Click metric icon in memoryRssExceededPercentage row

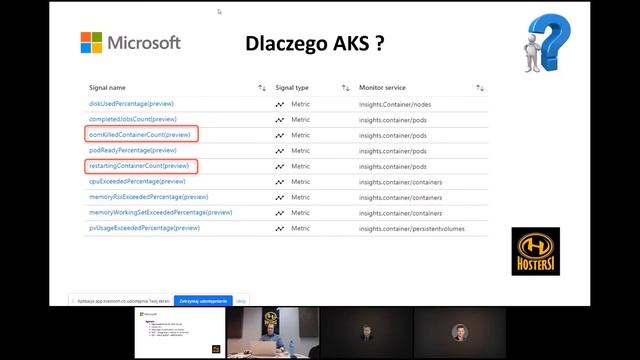click(x=280, y=198)
